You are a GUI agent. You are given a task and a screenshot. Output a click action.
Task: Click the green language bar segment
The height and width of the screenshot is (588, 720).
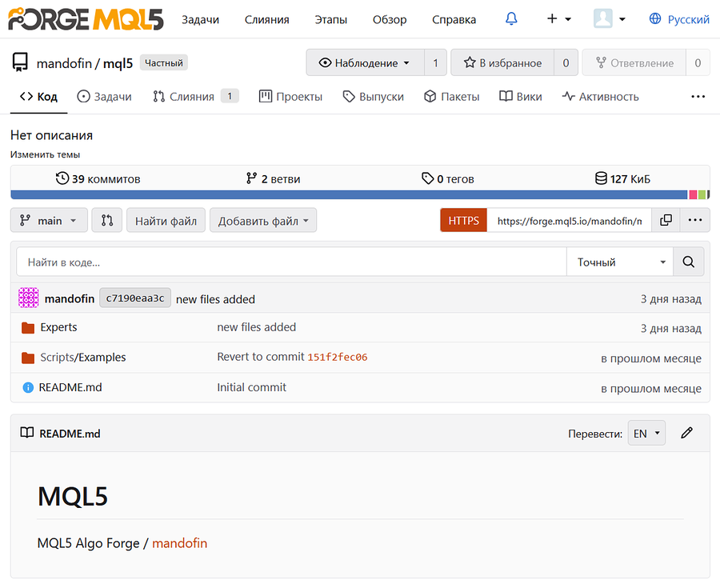click(702, 194)
